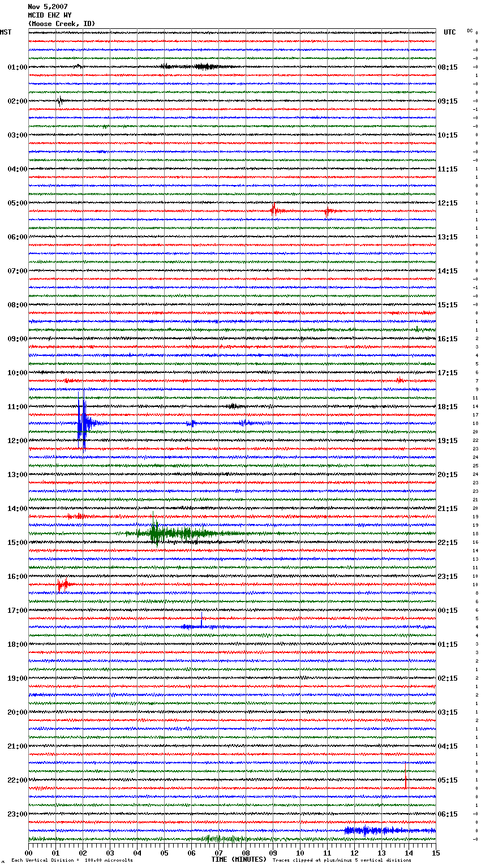Click the "23:00" MST time label
Viewport: 481px width, 868px height.
tap(18, 814)
